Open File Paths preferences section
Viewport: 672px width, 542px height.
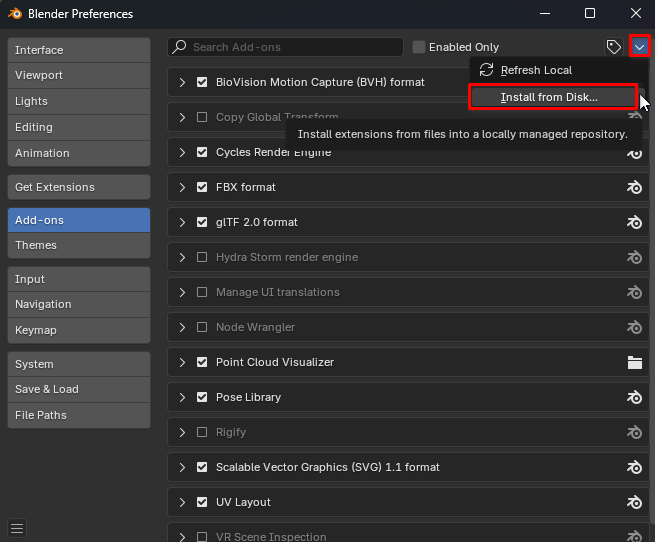click(x=79, y=415)
